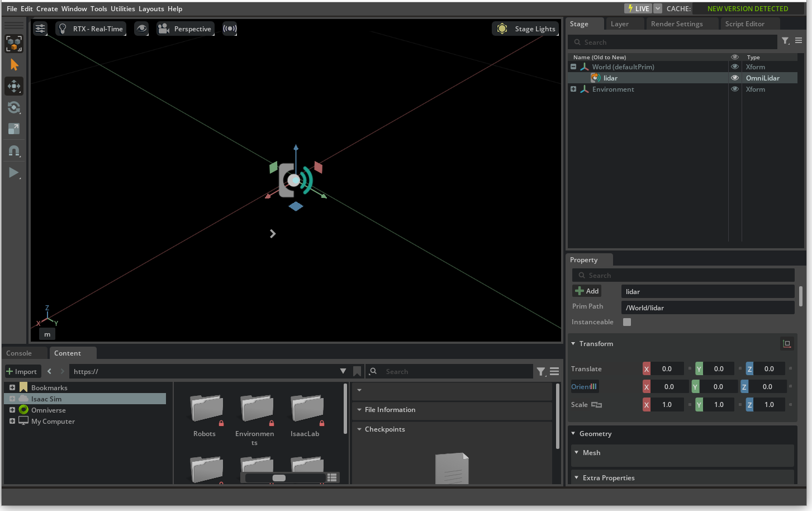This screenshot has height=511, width=812.
Task: Activate the Move tool in toolbar
Action: [14, 86]
